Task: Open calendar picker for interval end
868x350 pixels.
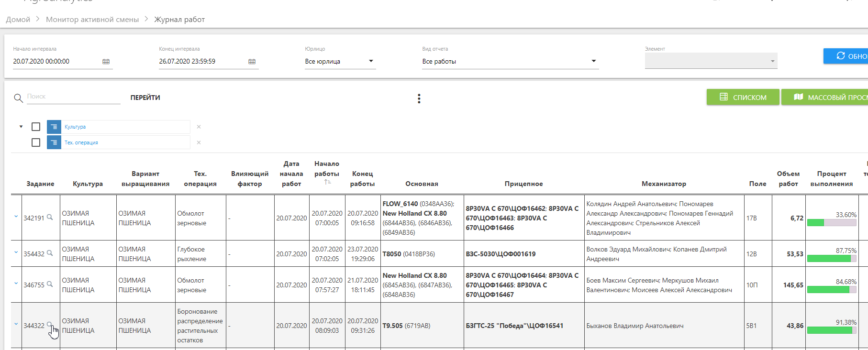Action: [x=252, y=62]
